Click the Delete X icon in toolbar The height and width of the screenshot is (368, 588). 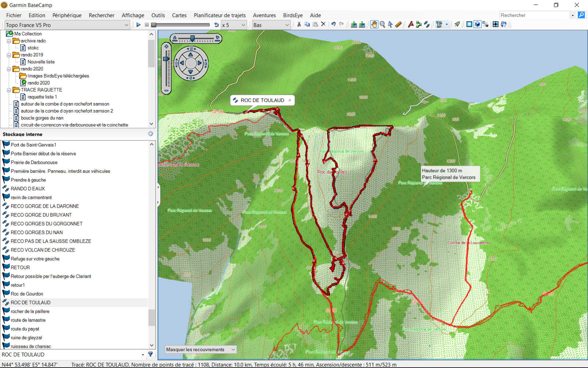323,25
